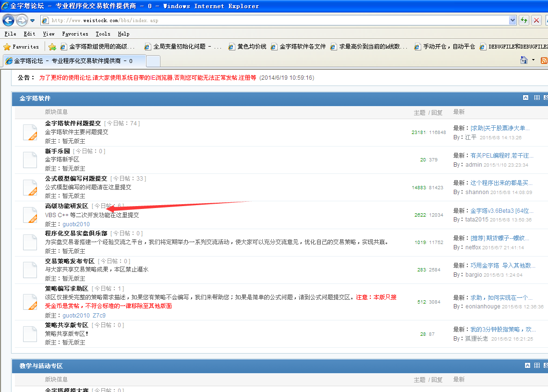Viewport: 548px width, 392px height.
Task: Click folder icon for 策略编写求助区
Action: pyautogui.click(x=30, y=302)
